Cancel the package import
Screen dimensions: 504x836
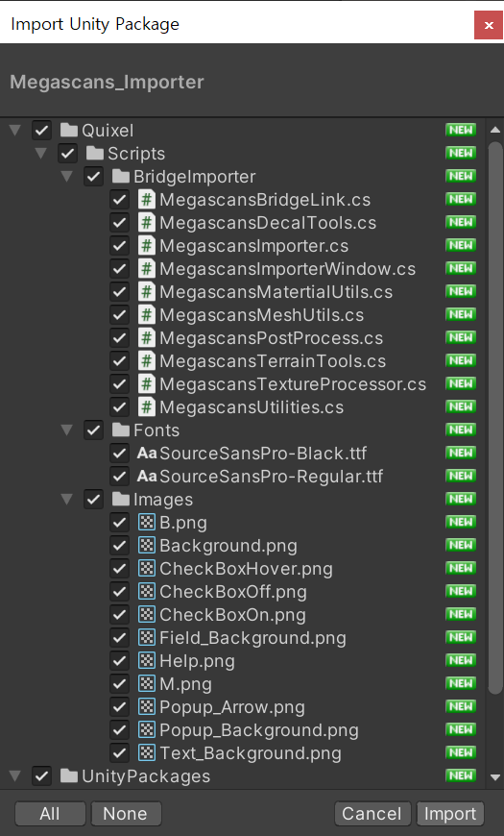pyautogui.click(x=372, y=814)
